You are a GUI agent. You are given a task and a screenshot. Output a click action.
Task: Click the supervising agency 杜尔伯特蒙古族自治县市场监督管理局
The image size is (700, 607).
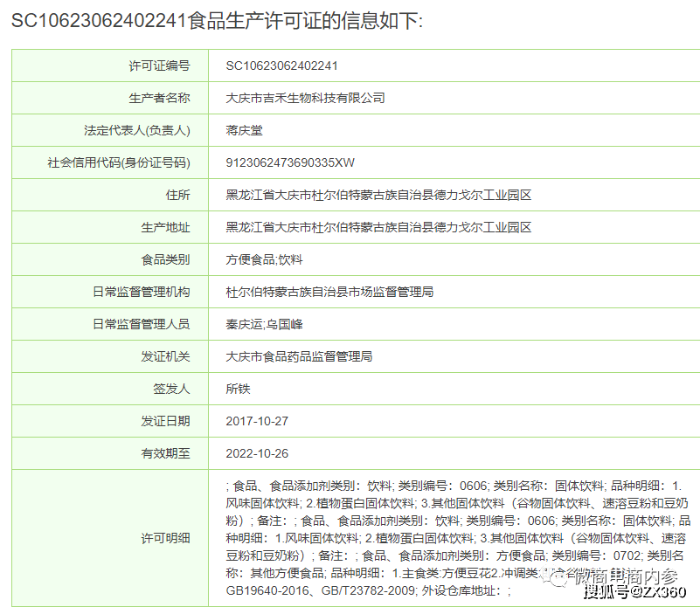click(x=329, y=292)
